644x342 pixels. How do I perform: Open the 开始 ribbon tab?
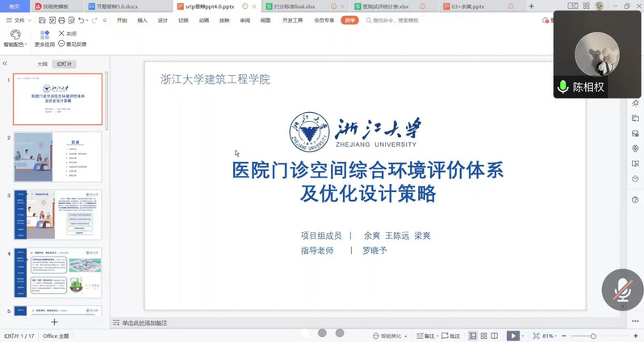click(x=122, y=20)
